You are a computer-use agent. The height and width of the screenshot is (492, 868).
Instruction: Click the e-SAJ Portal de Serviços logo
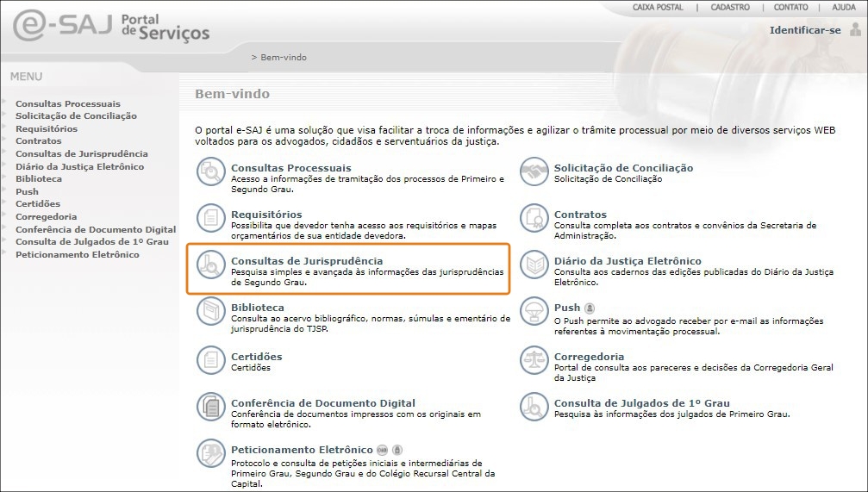(110, 26)
